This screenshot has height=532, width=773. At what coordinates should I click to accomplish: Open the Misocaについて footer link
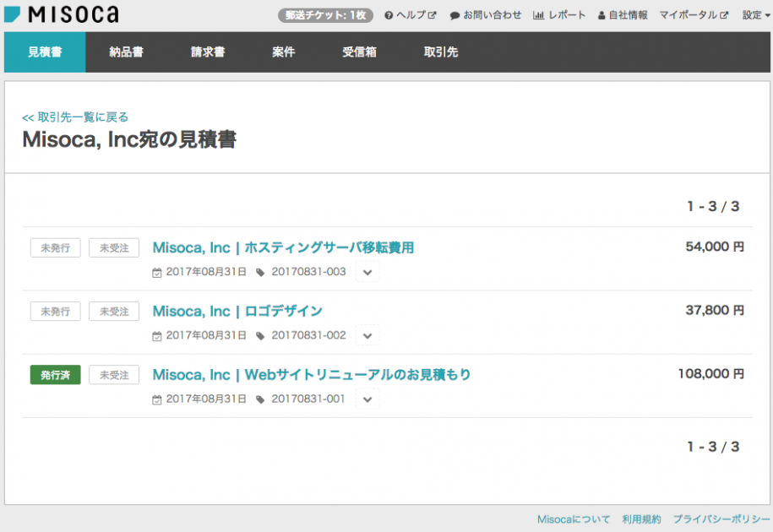coord(574,519)
